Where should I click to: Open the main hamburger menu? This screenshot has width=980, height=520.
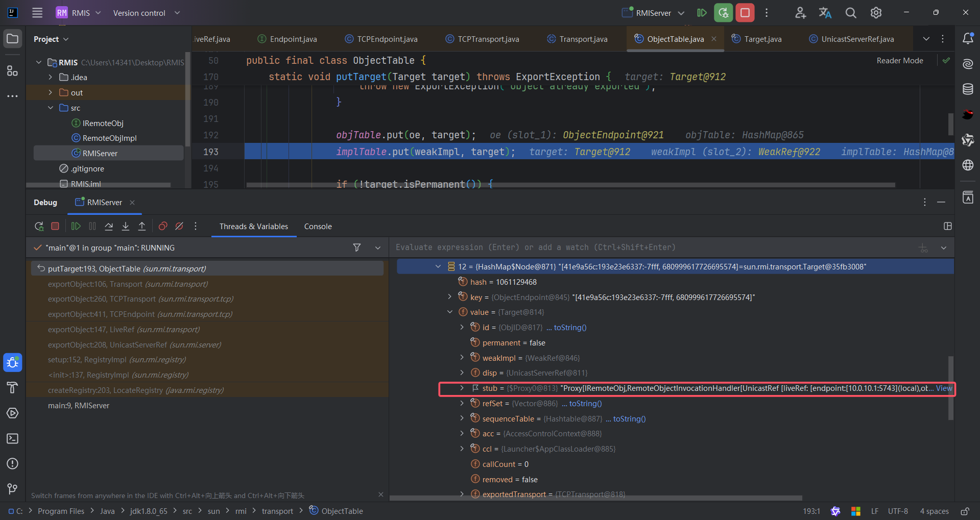coord(37,13)
